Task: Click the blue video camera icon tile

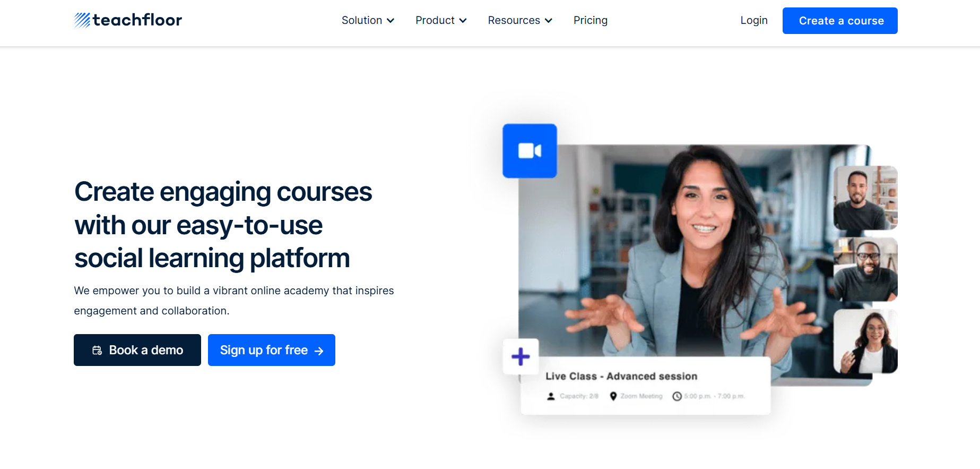Action: point(530,151)
